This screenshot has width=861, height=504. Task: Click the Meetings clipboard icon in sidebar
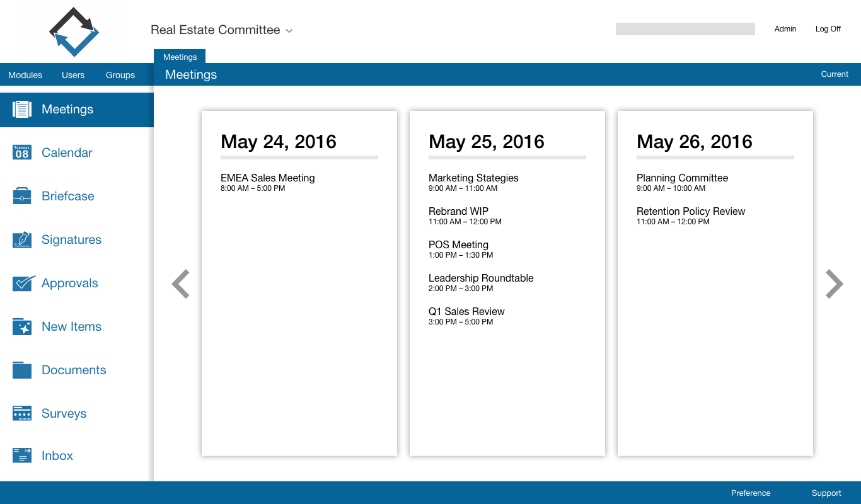(x=22, y=109)
